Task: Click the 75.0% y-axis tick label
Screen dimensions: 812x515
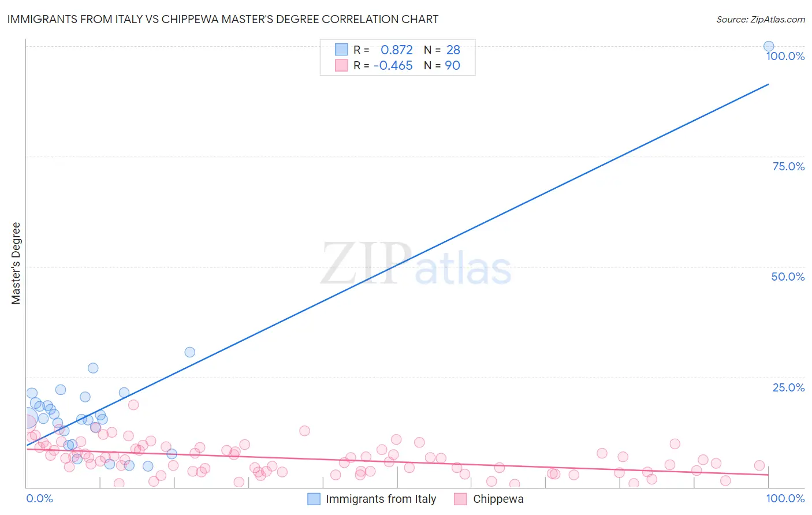Action: tap(788, 166)
